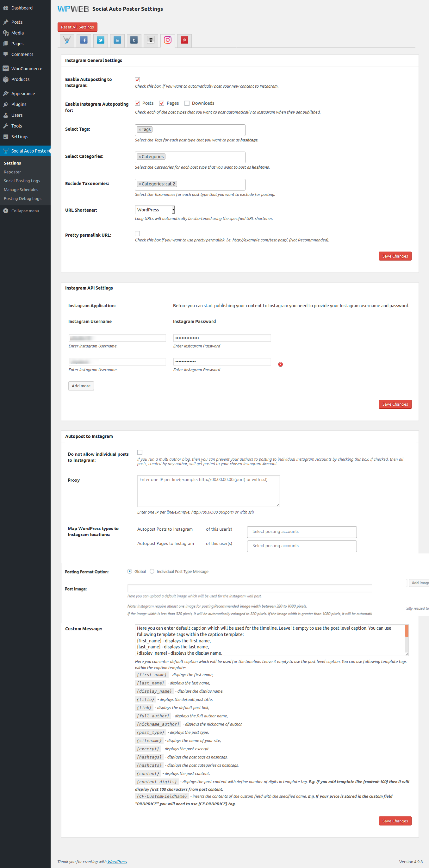
Task: Click Add more to add Instagram account
Action: 81,386
